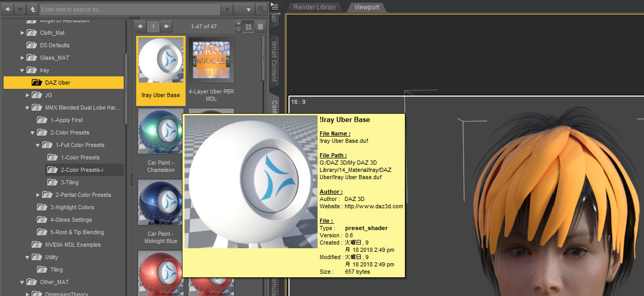The width and height of the screenshot is (644, 296).
Task: Go up one folder level
Action: (x=33, y=9)
